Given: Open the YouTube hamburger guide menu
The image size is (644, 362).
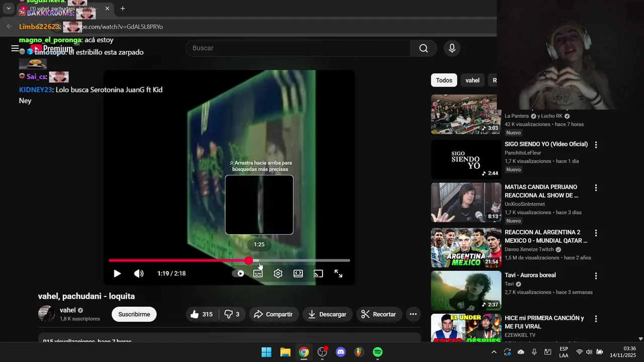Looking at the screenshot, I should pos(15,49).
